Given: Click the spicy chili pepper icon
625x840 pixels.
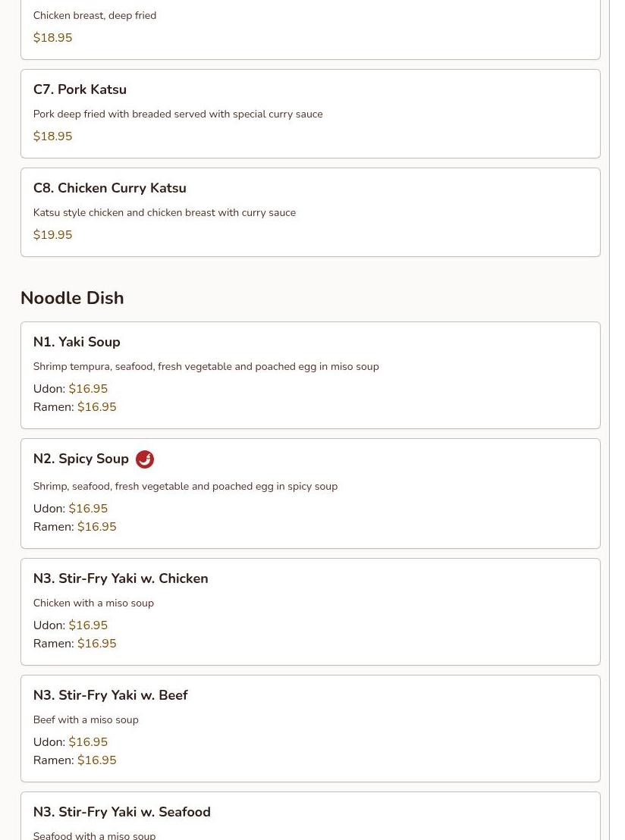Looking at the screenshot, I should click(x=145, y=459).
